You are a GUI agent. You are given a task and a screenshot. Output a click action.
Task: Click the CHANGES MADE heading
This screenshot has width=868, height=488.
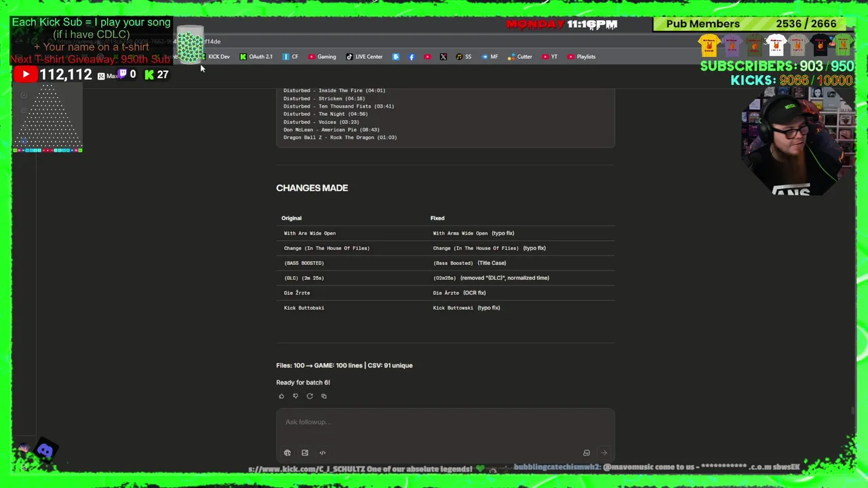click(x=312, y=188)
